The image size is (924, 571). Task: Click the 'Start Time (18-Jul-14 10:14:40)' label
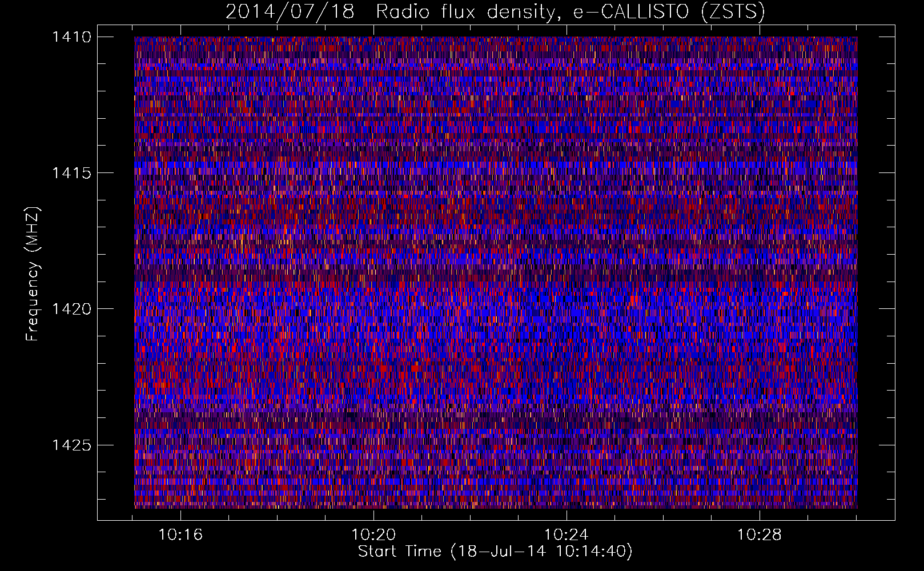[495, 552]
